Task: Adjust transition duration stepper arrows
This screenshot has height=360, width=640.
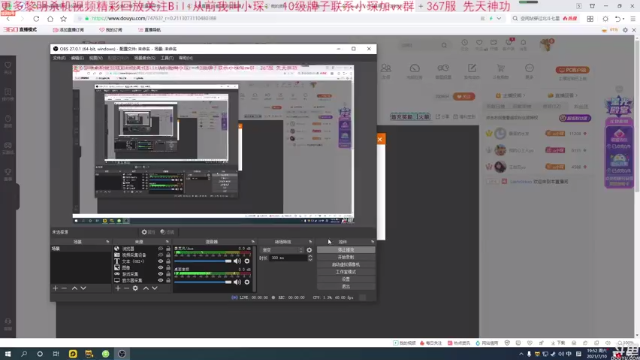Action: (x=310, y=258)
